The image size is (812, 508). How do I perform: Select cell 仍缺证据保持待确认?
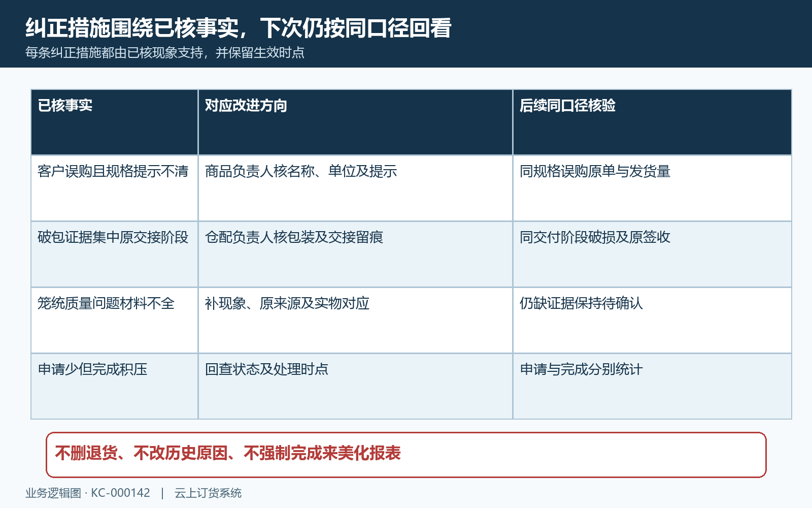pos(652,320)
